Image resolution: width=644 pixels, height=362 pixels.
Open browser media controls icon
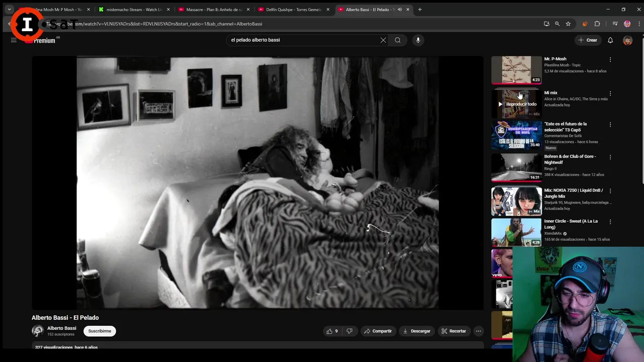[615, 24]
